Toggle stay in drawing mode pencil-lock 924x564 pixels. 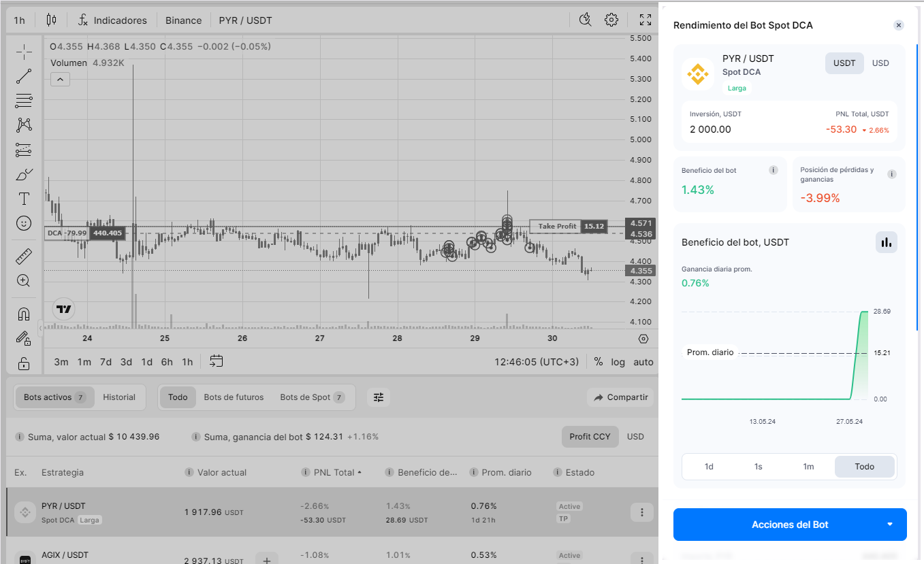[24, 338]
